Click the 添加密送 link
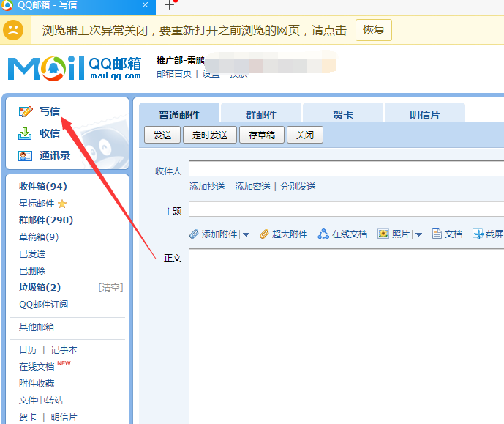Screen dimensions: 504x424 252,187
